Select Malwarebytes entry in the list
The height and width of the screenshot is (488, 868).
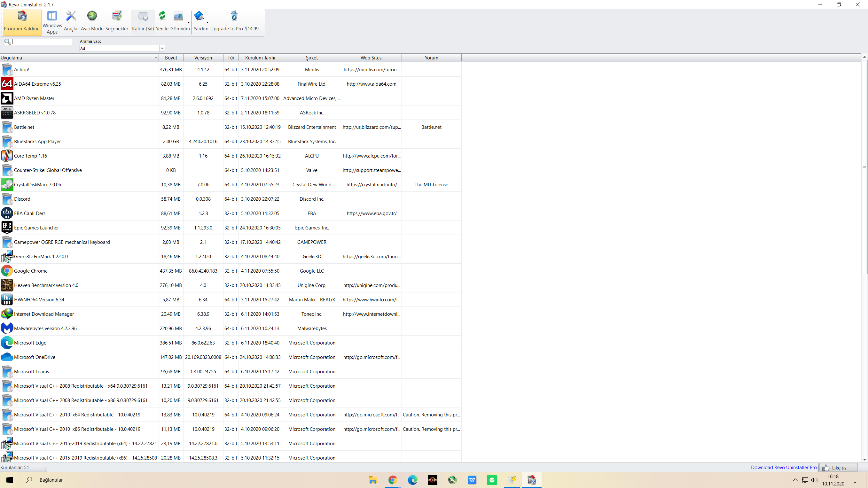click(45, 328)
